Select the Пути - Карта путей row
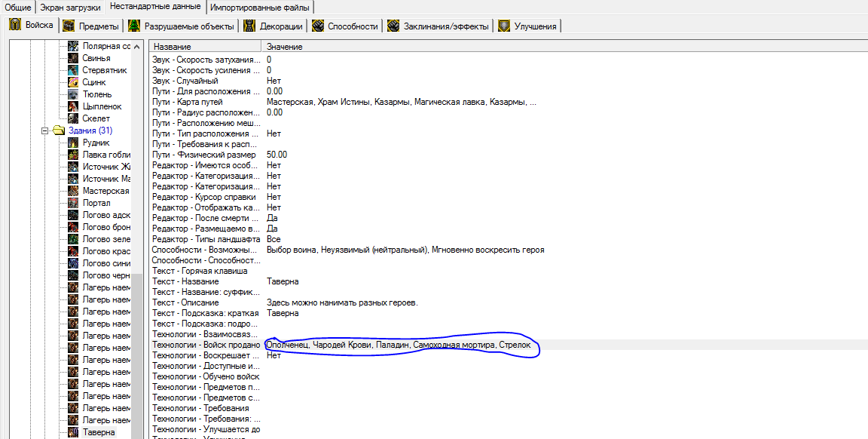 (509, 102)
